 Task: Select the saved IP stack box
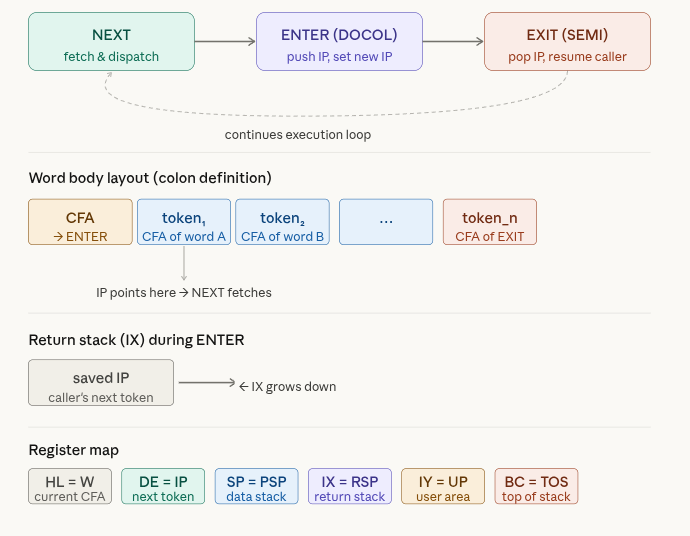click(101, 383)
